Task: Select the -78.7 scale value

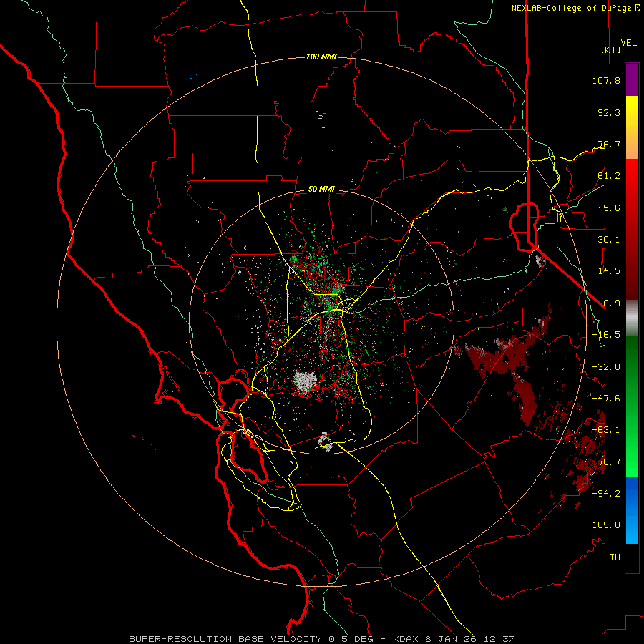Action: click(606, 462)
